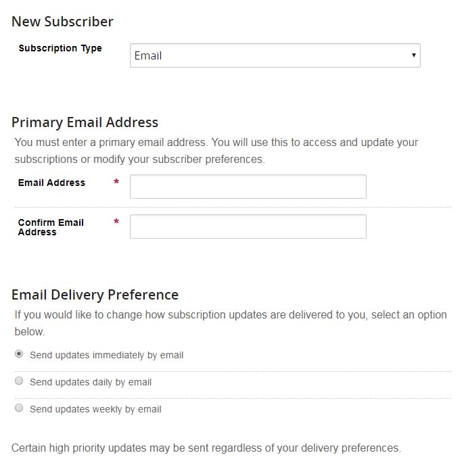Select the immediate email updates radio button
This screenshot has width=464, height=476.
[19, 354]
